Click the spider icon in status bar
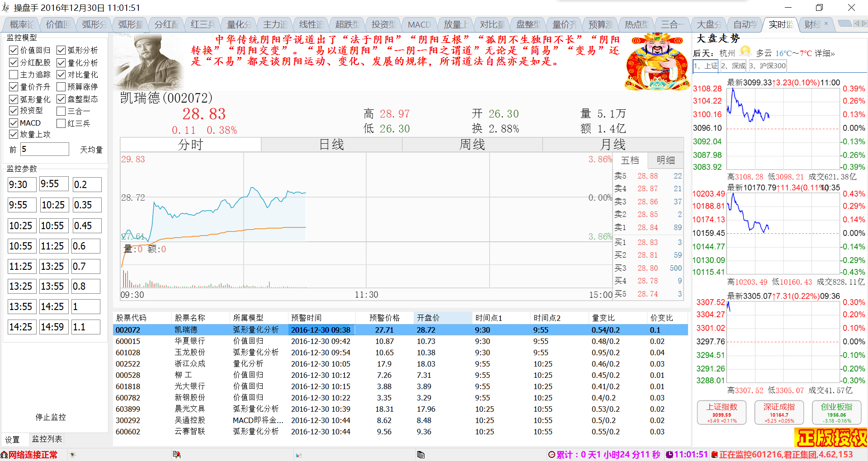Viewport: 868px width, 461px height. [73, 455]
